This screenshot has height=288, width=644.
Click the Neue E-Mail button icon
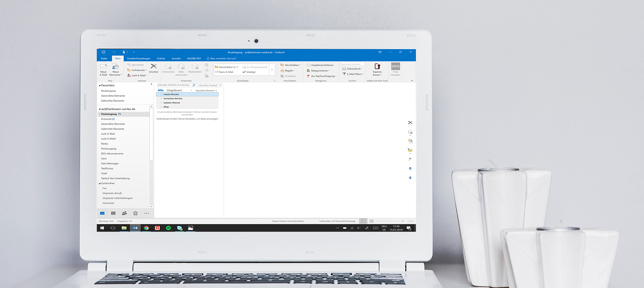point(103,66)
